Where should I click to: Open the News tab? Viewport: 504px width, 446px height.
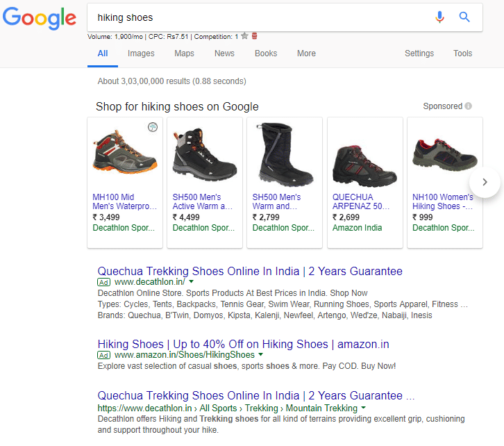[x=224, y=53]
